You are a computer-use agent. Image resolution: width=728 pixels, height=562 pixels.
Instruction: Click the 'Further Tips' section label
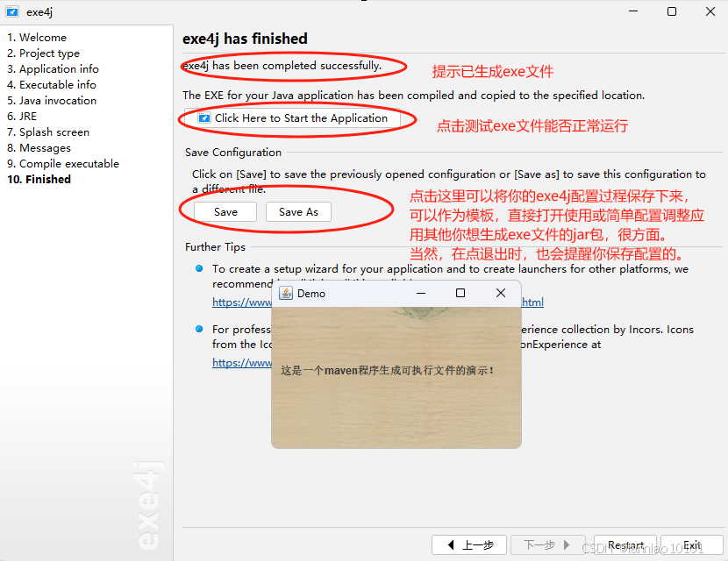[215, 247]
